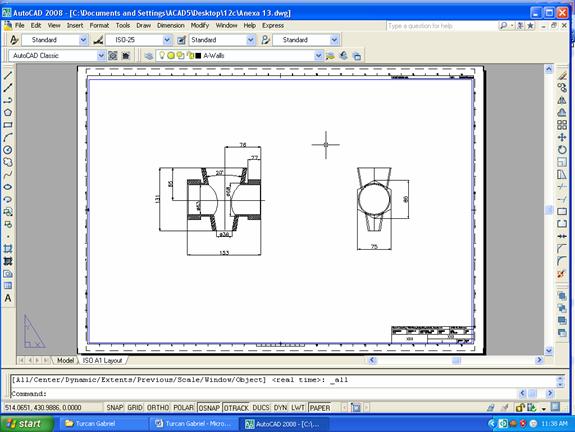Click the horizontal scrollbar thumb of drawing area
The width and height of the screenshot is (575, 432).
pos(456,360)
